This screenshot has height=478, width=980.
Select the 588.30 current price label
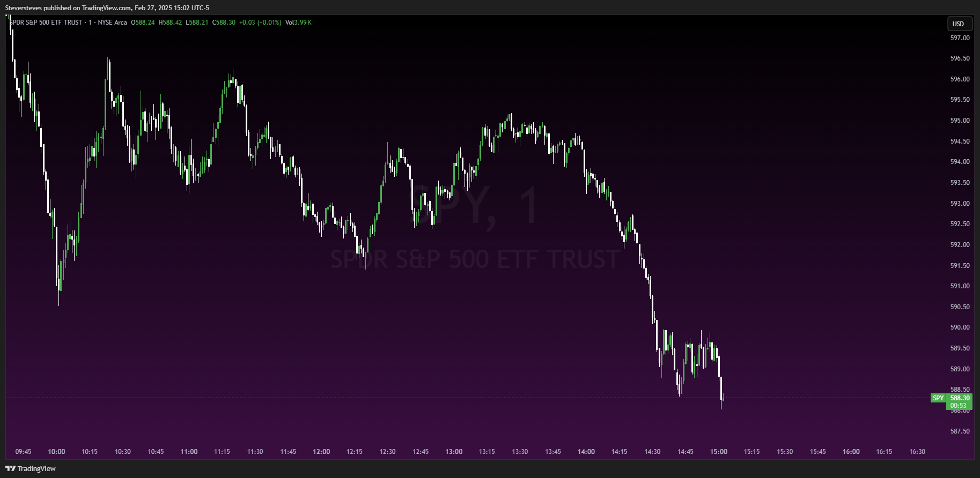click(960, 398)
